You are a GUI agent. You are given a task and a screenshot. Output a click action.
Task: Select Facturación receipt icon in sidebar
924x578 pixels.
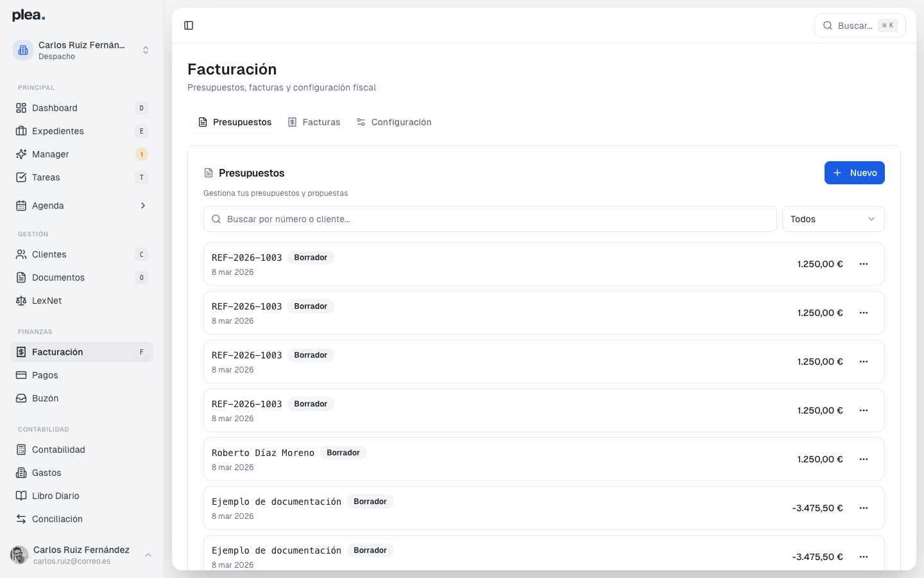pyautogui.click(x=21, y=352)
